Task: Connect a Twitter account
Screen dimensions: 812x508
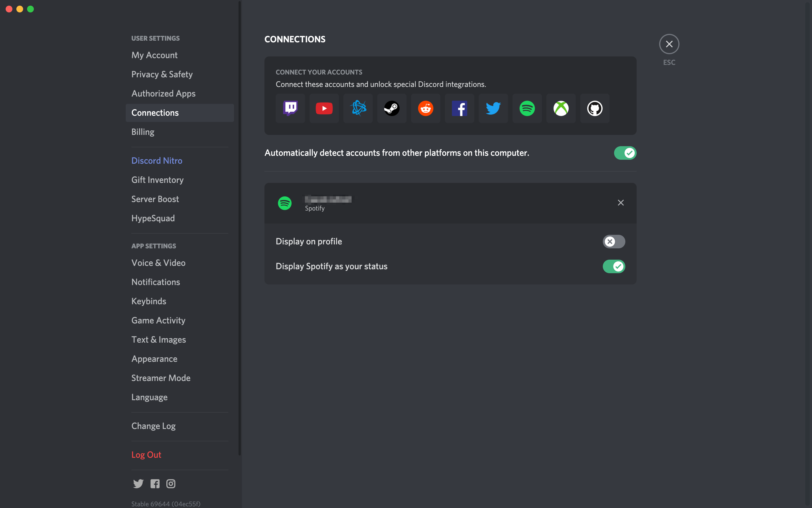Action: (x=493, y=108)
